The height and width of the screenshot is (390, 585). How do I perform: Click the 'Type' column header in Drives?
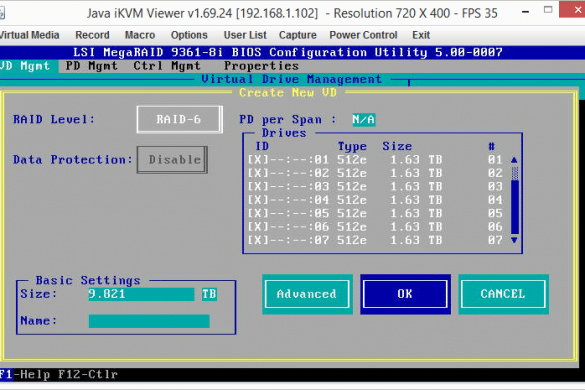click(352, 146)
